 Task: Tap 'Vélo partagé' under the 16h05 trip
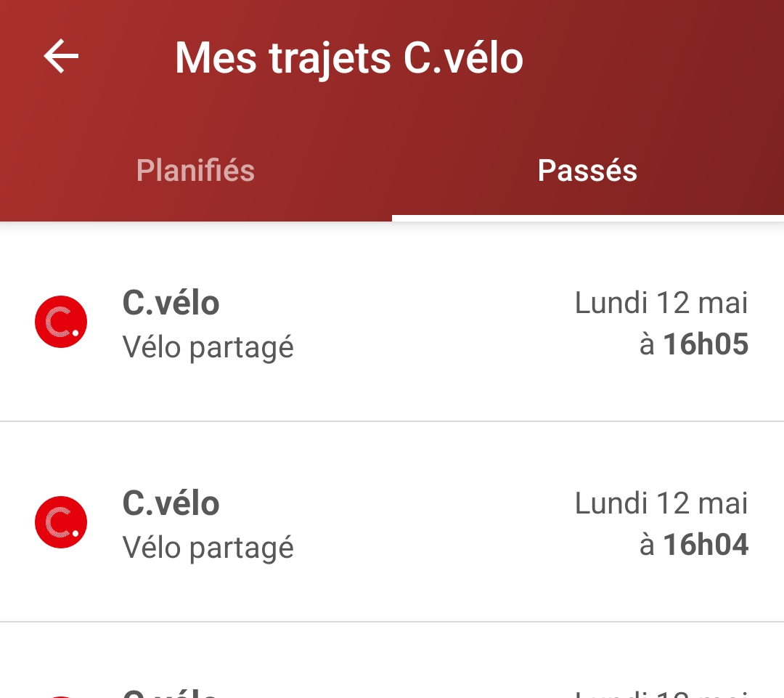tap(208, 347)
